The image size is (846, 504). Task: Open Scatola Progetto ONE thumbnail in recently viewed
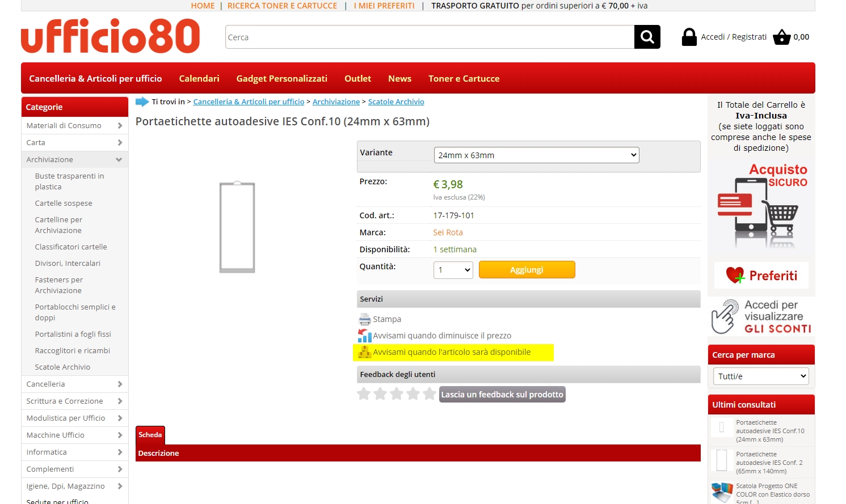pyautogui.click(x=722, y=492)
